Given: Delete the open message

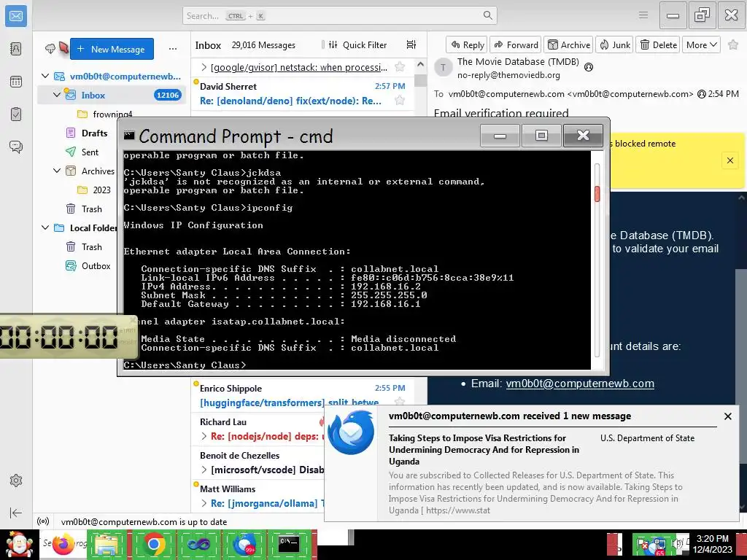Looking at the screenshot, I should pos(658,44).
